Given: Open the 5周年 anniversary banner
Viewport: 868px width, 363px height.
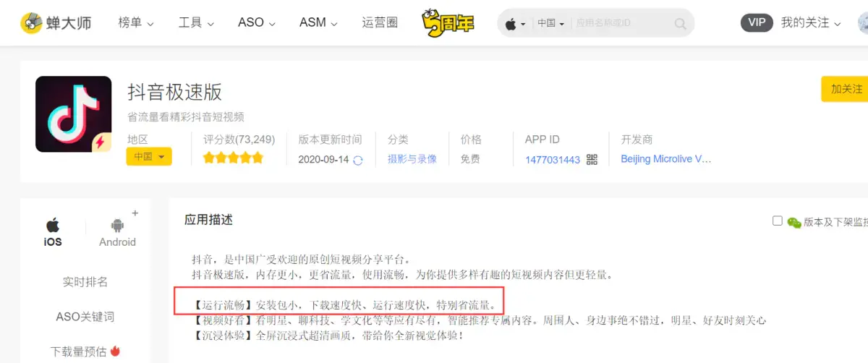Looking at the screenshot, I should [x=448, y=23].
